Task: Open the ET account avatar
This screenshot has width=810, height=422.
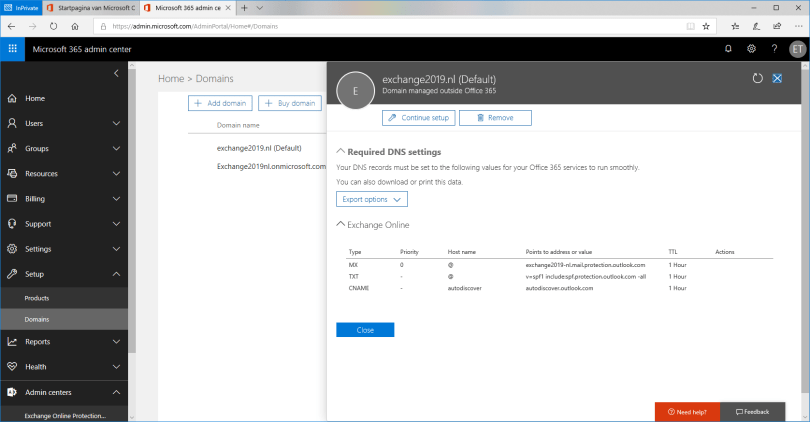Action: pos(797,49)
